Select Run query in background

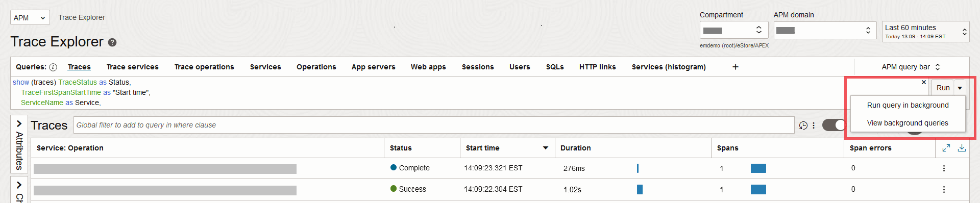[x=908, y=105]
